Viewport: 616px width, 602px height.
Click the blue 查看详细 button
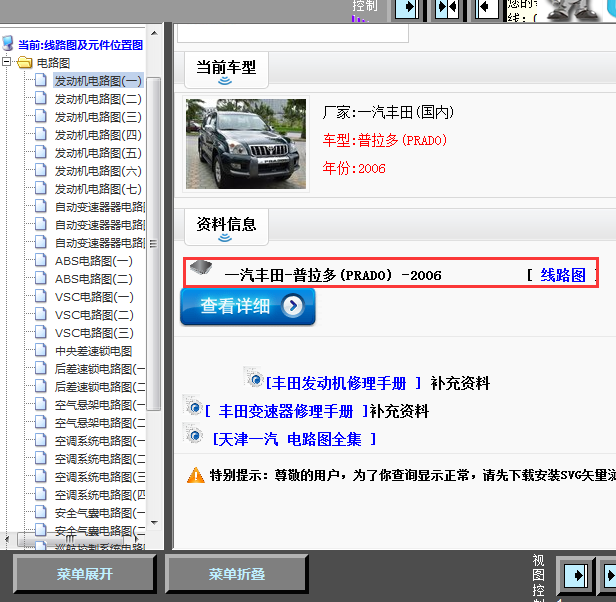tap(248, 307)
